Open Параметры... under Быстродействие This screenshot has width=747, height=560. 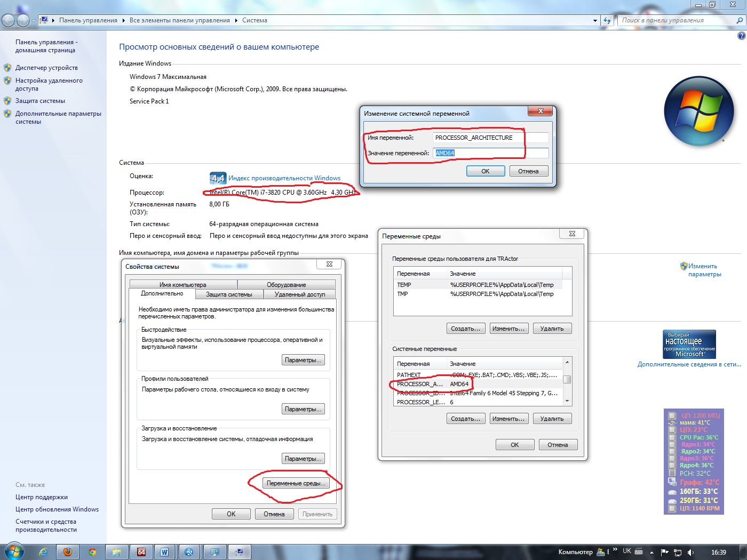point(303,360)
